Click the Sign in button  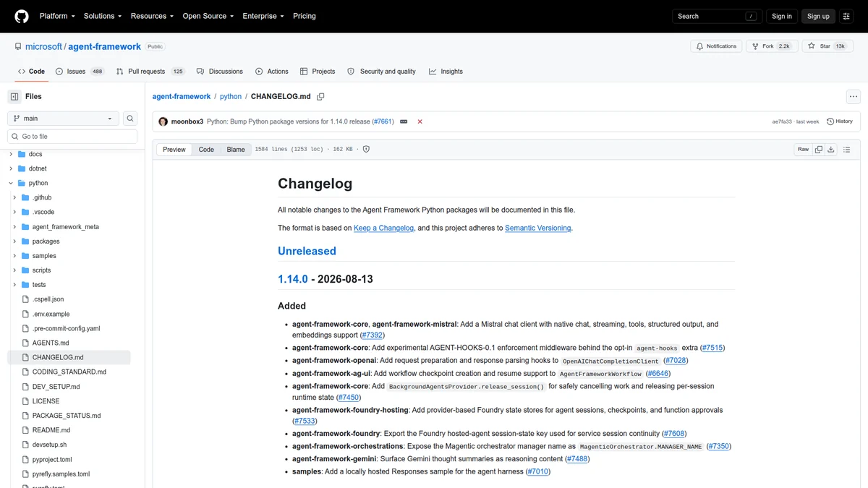[782, 16]
